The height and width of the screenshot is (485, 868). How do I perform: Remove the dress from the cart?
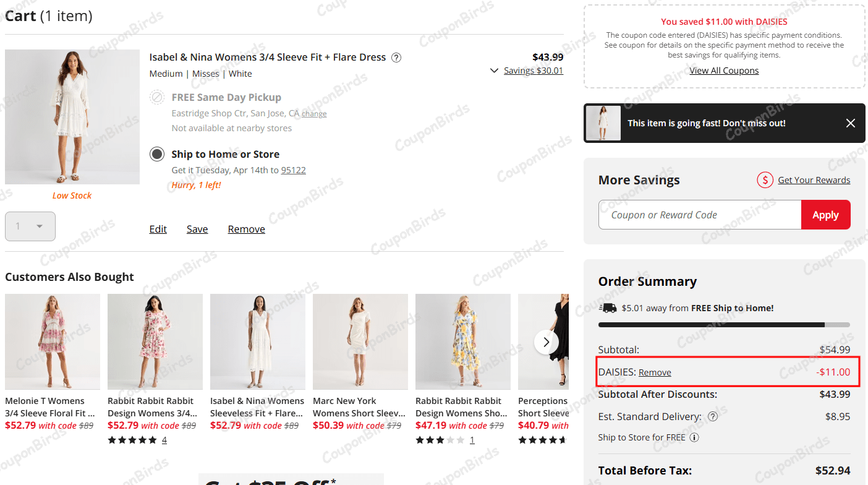(x=247, y=229)
